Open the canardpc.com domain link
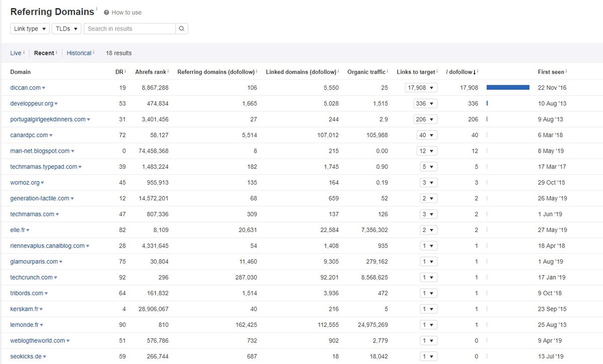This screenshot has height=364, width=603. [x=29, y=135]
